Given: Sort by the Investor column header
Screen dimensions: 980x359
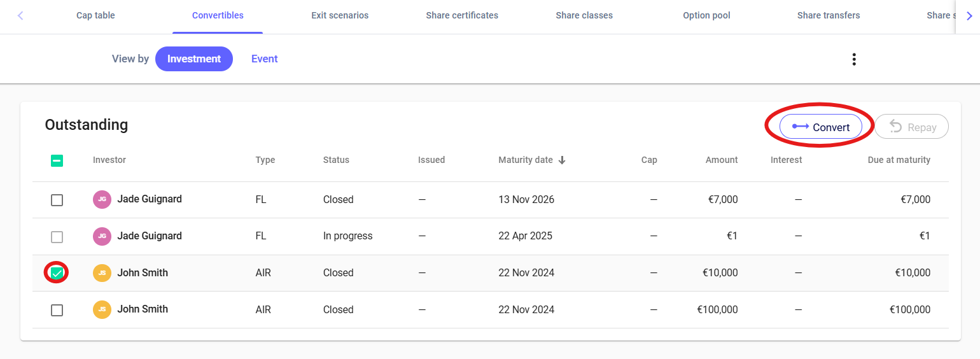Looking at the screenshot, I should pyautogui.click(x=109, y=160).
